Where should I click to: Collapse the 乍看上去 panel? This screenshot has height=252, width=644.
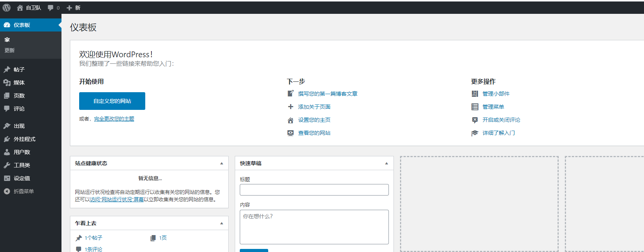222,223
